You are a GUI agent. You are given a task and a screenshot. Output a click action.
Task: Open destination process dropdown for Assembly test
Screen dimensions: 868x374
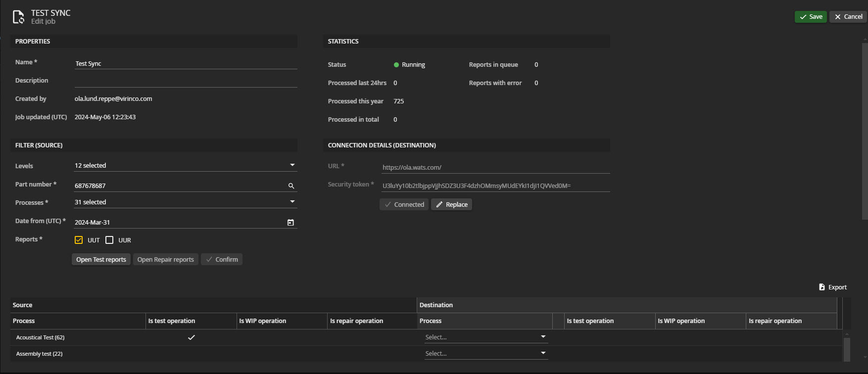point(485,354)
